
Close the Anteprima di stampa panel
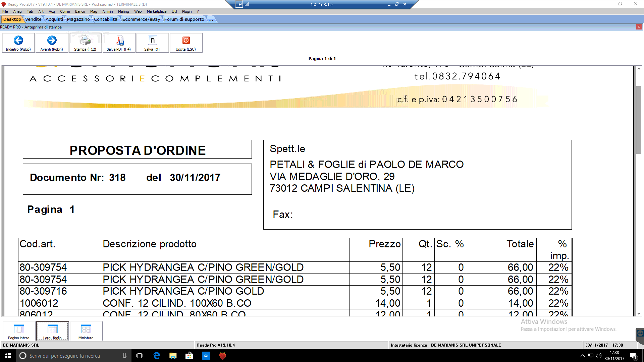click(x=639, y=27)
